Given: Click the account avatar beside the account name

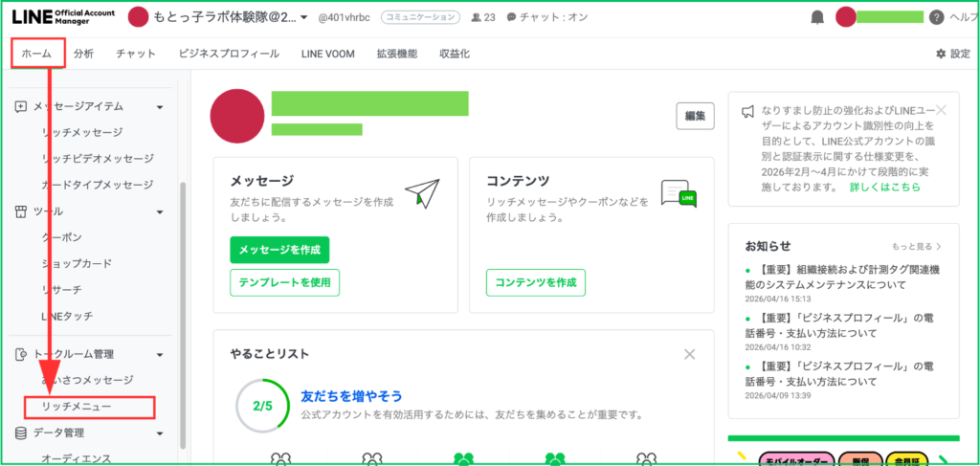Looking at the screenshot, I should tap(138, 17).
